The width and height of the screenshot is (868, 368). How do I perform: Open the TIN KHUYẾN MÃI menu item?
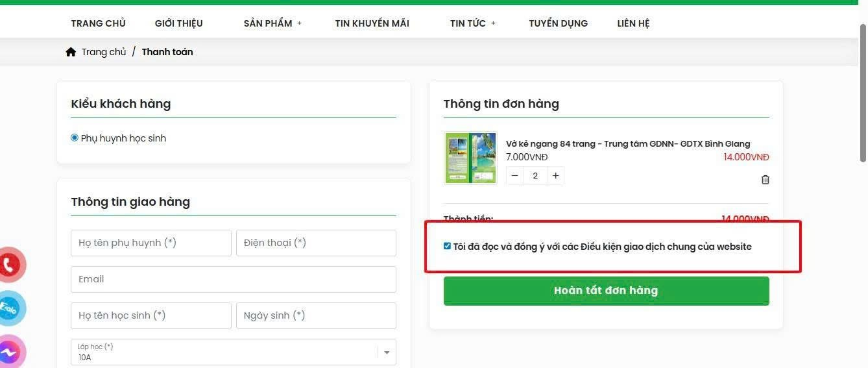tap(372, 23)
